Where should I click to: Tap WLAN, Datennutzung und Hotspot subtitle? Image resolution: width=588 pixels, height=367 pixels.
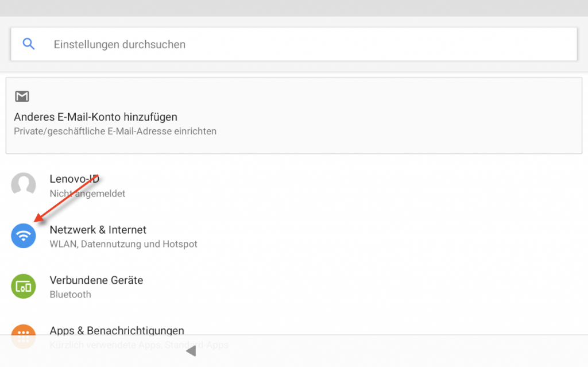[123, 244]
